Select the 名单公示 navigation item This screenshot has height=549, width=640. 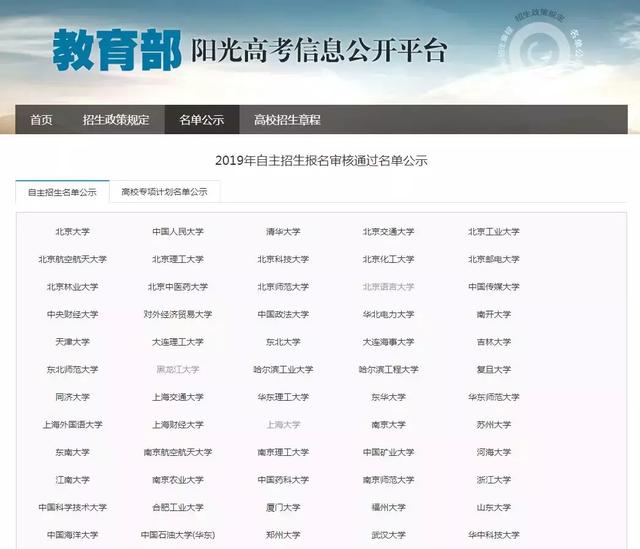point(202,120)
